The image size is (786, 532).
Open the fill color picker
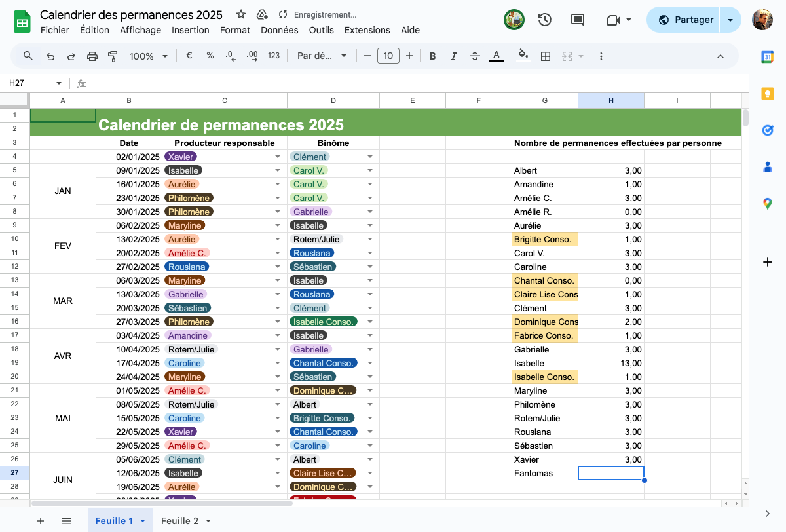coord(523,56)
